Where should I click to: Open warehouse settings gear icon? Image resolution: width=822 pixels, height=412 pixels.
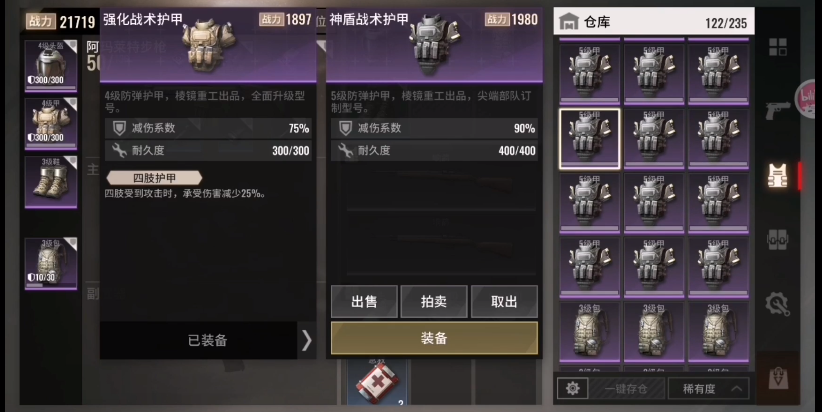[x=572, y=389]
